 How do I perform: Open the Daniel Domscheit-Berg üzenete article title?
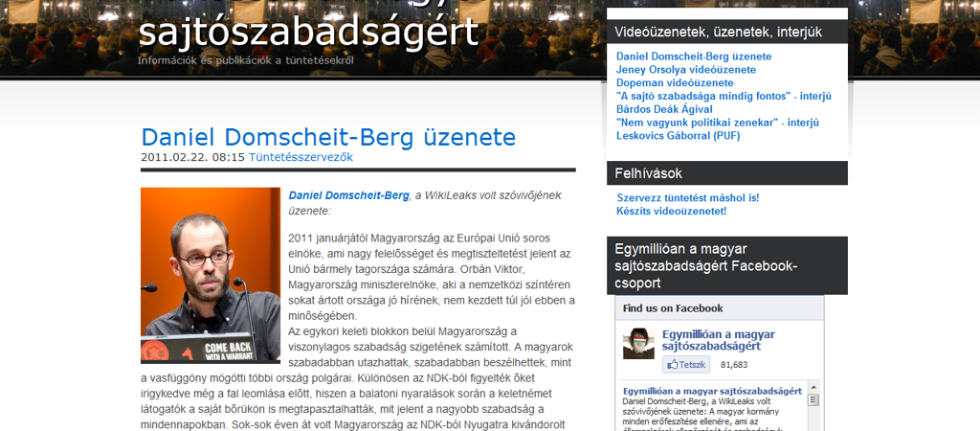(x=328, y=137)
